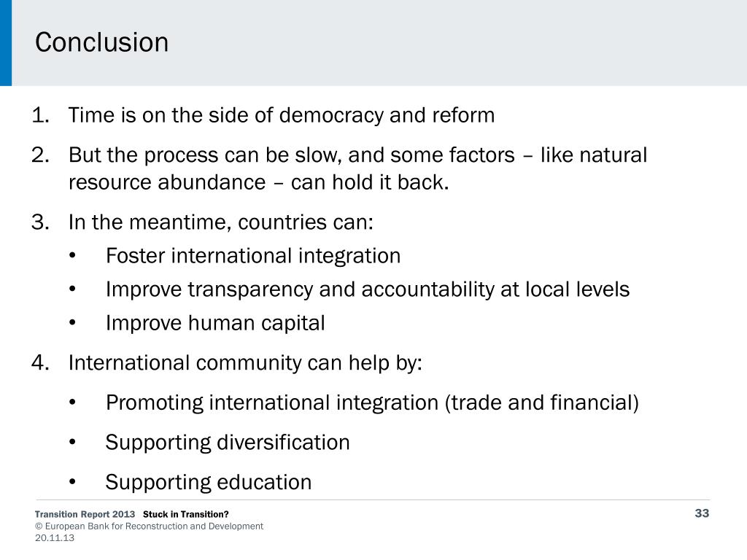Select 'Promoting international integration' bullet
747x560 pixels.
point(372,402)
